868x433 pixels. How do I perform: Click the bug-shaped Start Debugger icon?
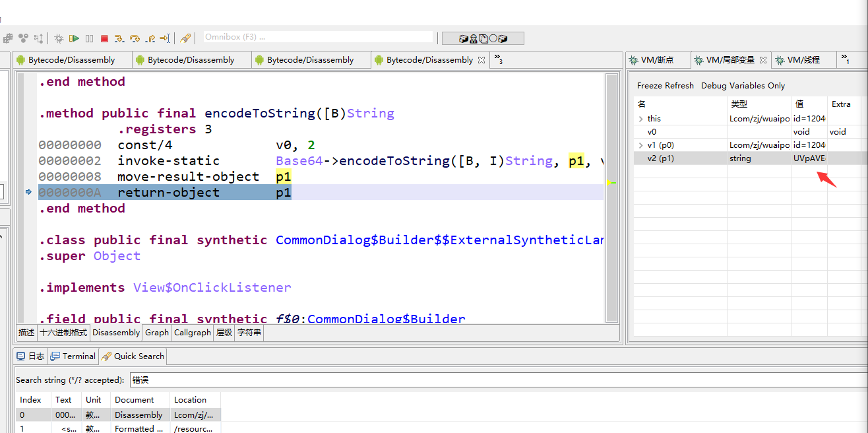(59, 38)
